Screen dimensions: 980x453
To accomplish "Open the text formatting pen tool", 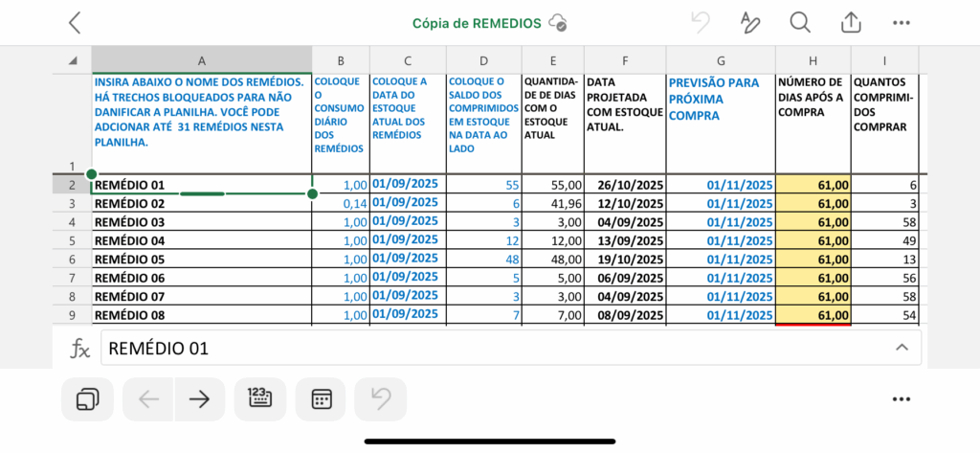I will tap(750, 23).
